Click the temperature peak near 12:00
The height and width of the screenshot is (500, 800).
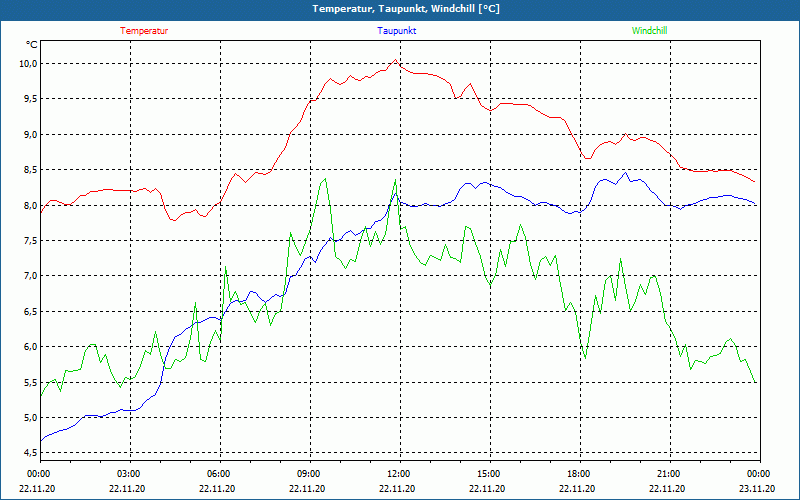coord(395,60)
